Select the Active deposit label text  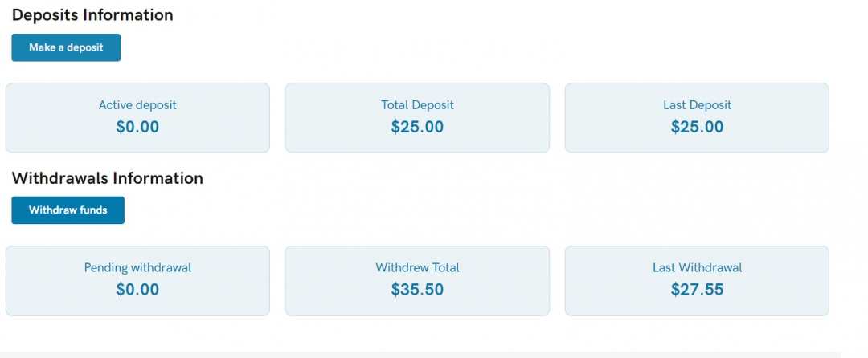click(137, 105)
